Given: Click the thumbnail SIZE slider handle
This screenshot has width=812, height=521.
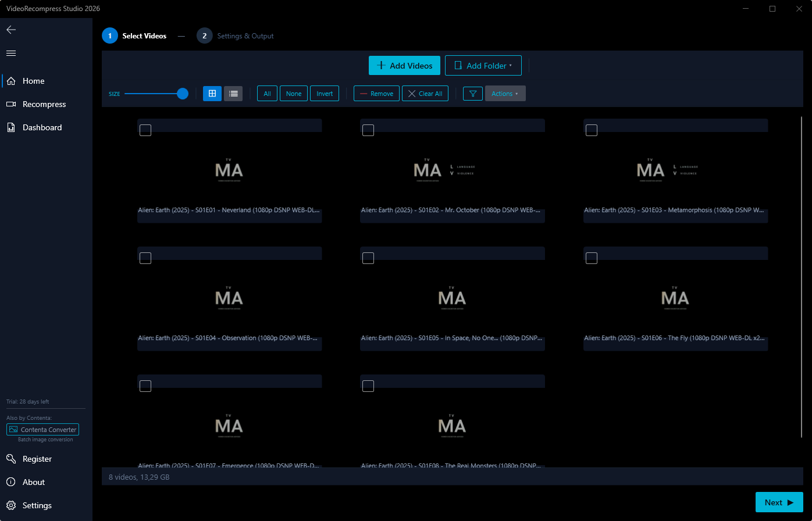Looking at the screenshot, I should [x=183, y=94].
